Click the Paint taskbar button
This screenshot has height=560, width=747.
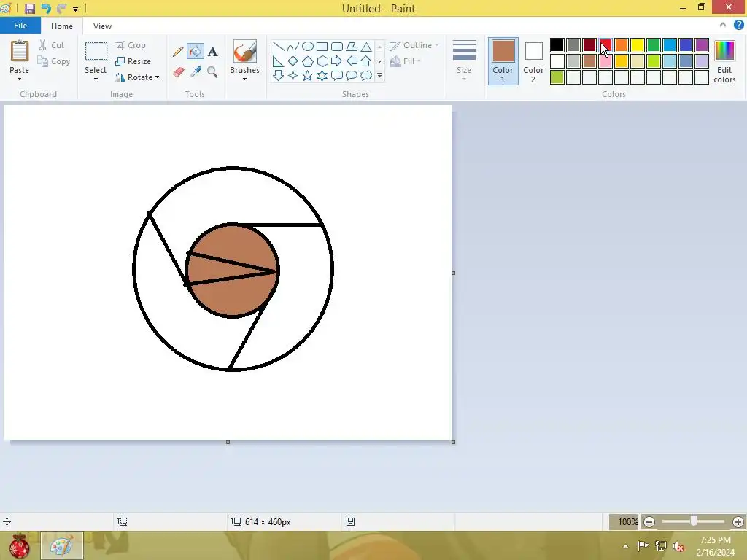tap(62, 545)
